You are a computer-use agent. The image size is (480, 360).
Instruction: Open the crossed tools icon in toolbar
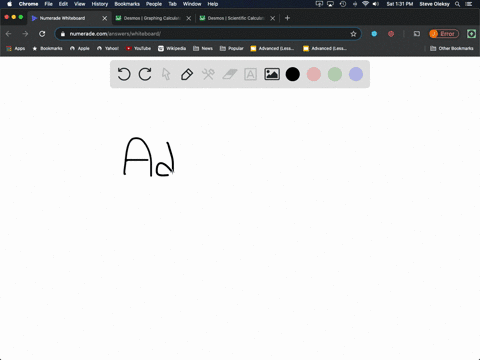coord(208,74)
